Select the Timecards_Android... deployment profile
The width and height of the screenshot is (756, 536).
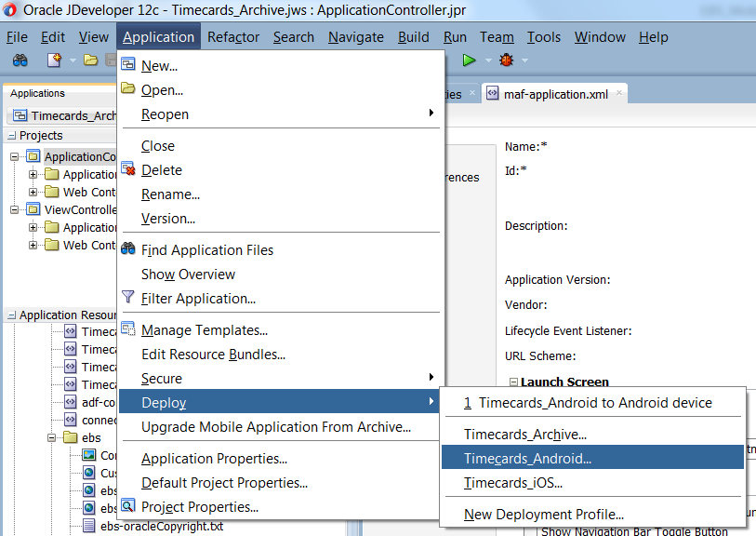pos(592,457)
